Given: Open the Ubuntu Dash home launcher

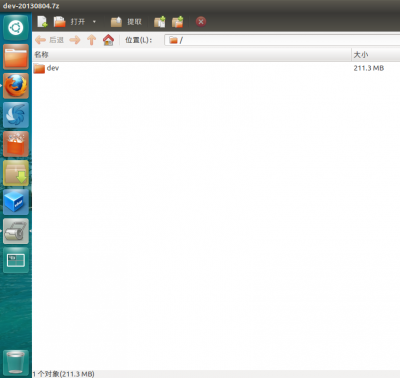Looking at the screenshot, I should (16, 28).
